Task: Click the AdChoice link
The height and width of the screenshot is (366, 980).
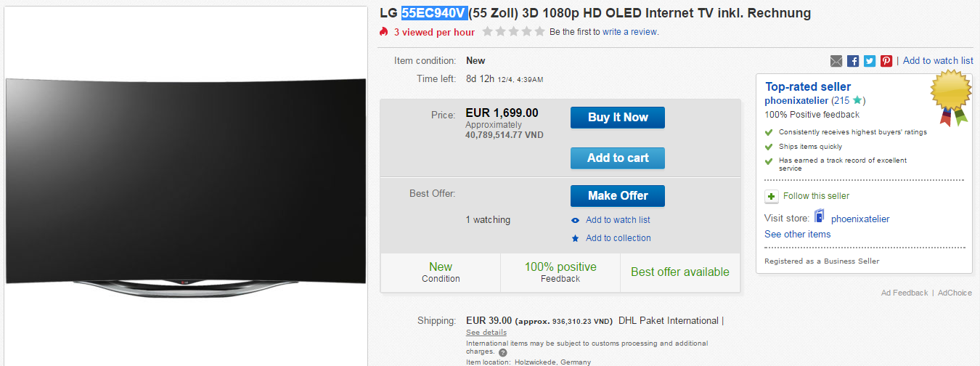Action: 955,293
